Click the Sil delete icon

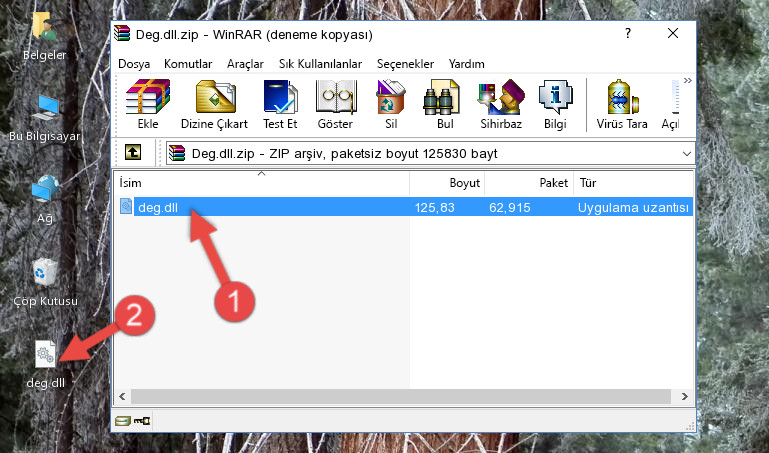coord(391,104)
